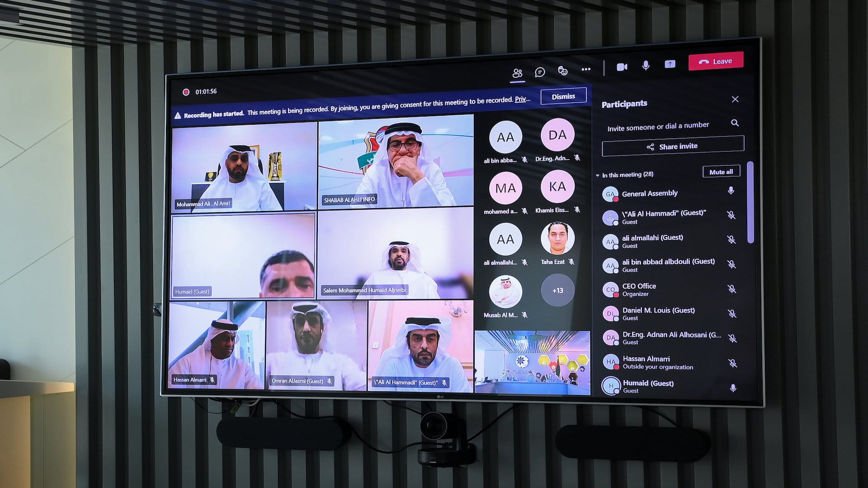Select General Assembly in participants list
The width and height of the screenshot is (868, 488).
(650, 193)
